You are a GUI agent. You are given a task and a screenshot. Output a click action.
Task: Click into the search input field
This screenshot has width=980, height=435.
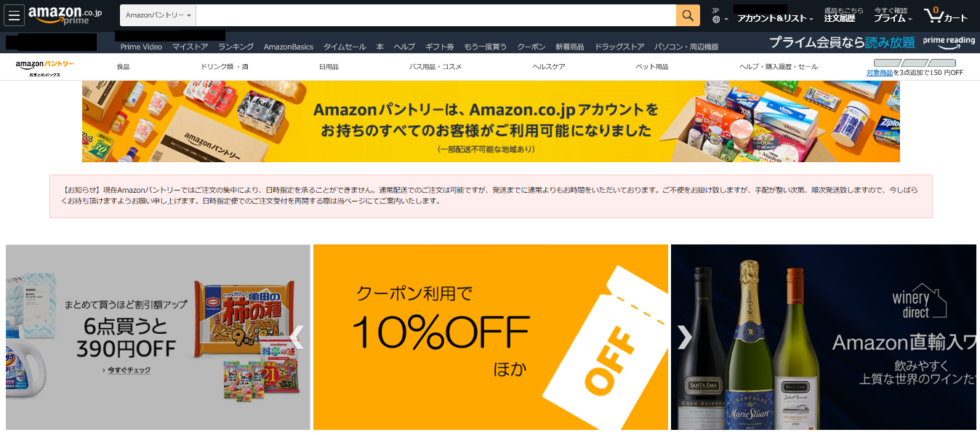pyautogui.click(x=436, y=15)
